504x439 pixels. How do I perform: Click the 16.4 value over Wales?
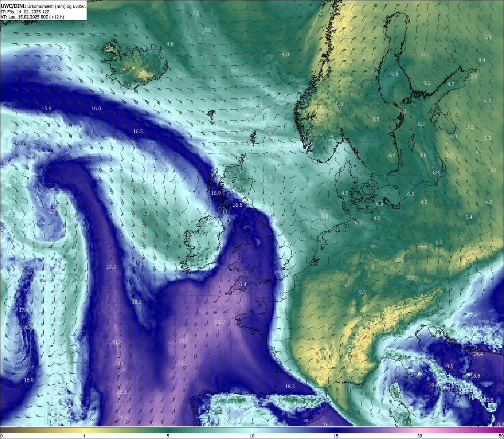pyautogui.click(x=241, y=284)
